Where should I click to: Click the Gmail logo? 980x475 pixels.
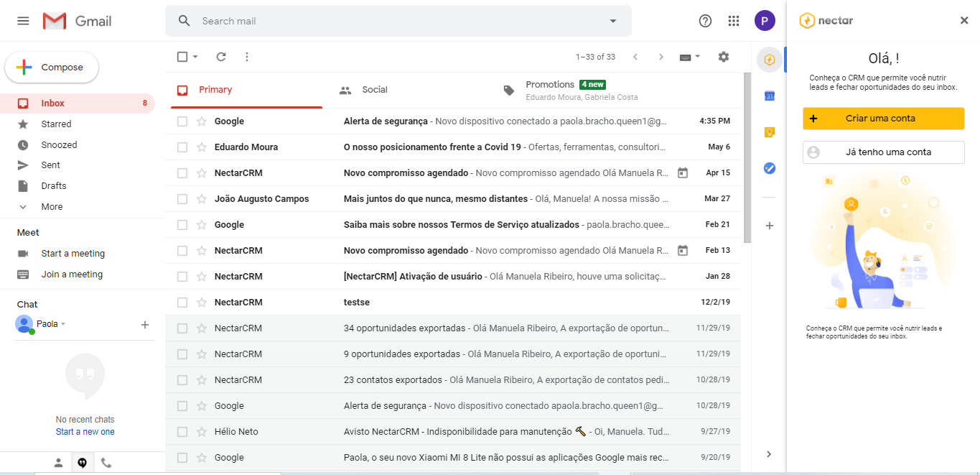(x=78, y=21)
